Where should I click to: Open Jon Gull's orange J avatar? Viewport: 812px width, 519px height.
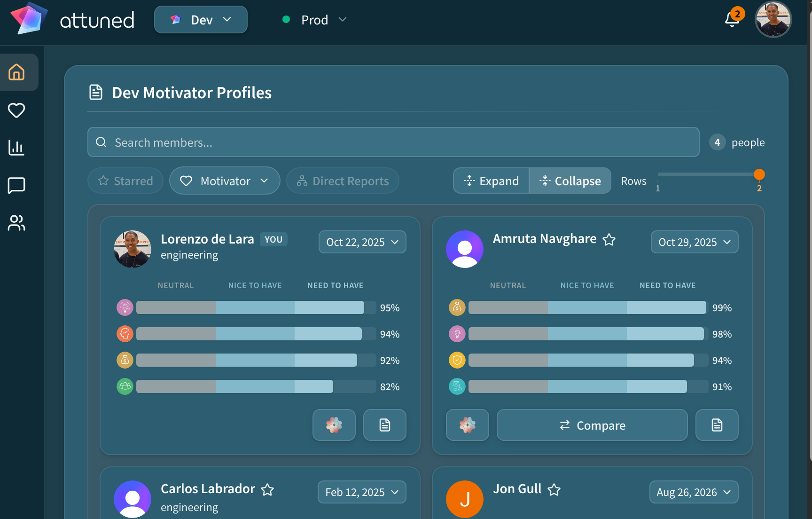coord(465,499)
